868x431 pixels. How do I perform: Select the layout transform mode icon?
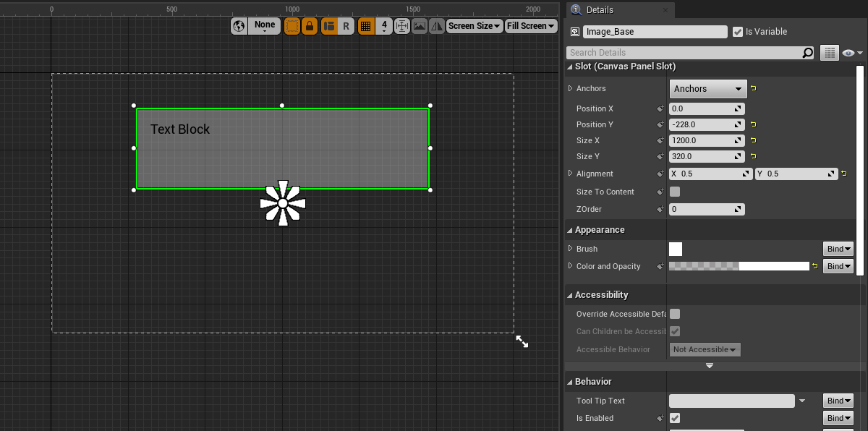point(329,26)
